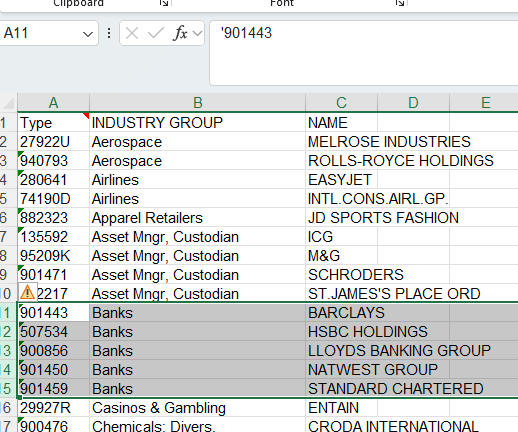Viewport: 518px width, 432px height.
Task: Select cell '901471'
Action: coord(53,275)
